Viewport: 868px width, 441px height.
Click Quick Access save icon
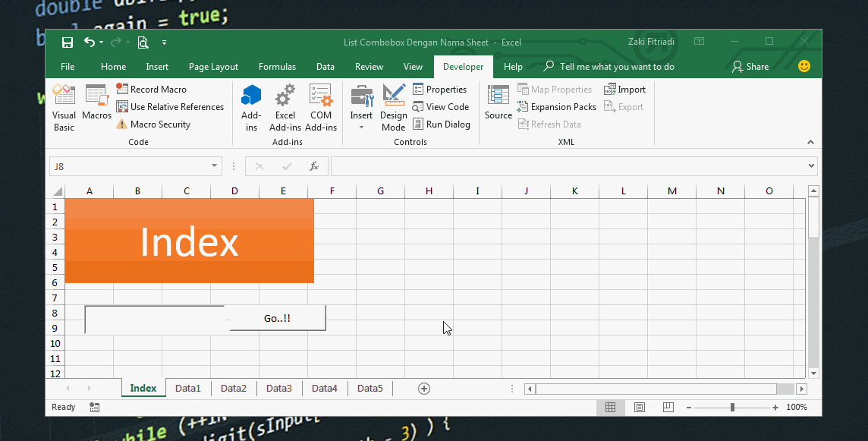pyautogui.click(x=68, y=43)
